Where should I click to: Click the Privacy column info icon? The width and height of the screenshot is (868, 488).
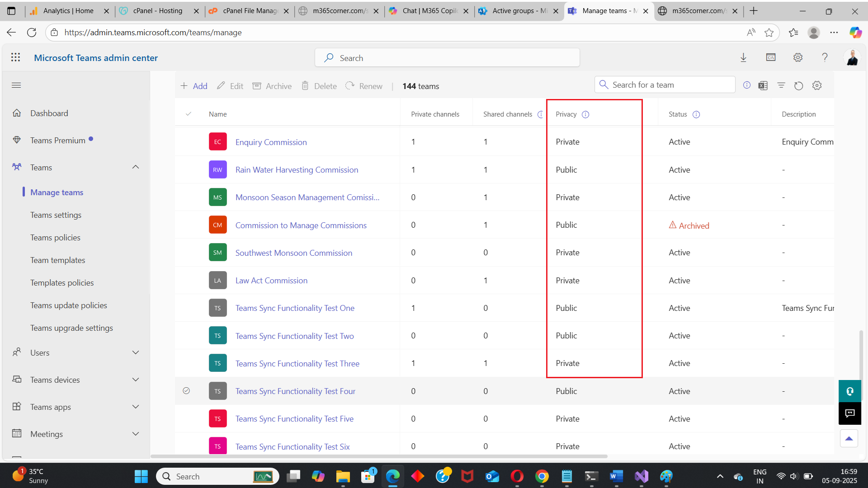tap(585, 114)
